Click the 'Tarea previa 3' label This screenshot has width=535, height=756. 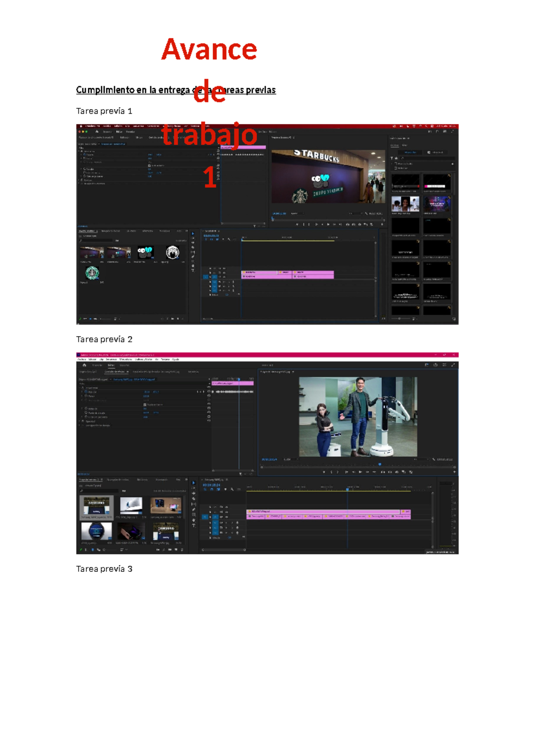click(x=104, y=569)
